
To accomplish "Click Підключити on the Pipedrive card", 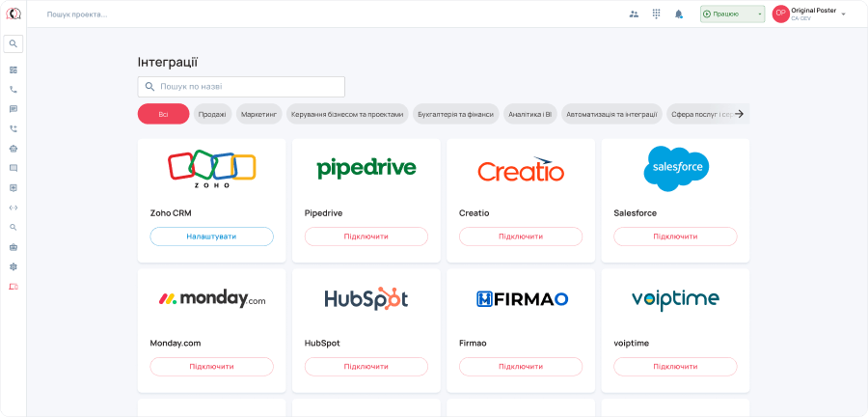I will [366, 236].
